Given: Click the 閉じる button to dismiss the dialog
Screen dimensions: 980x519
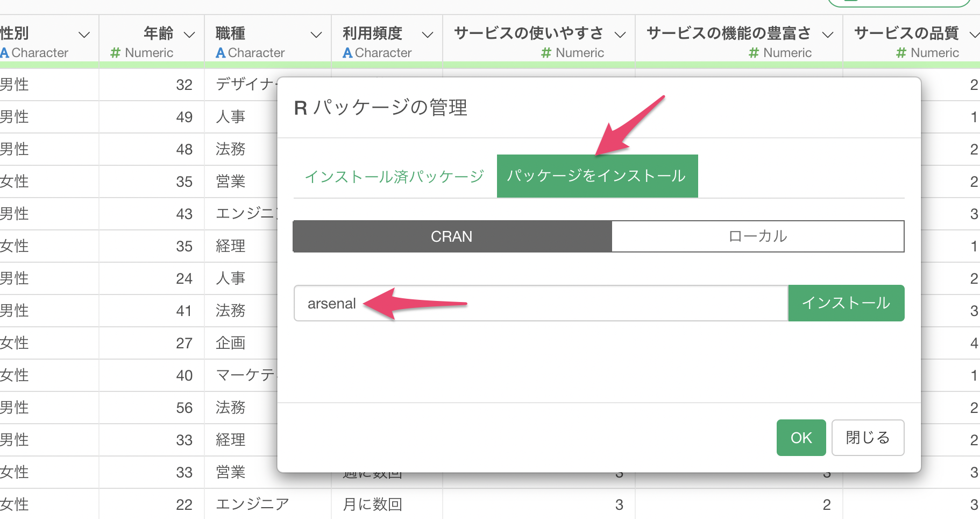Looking at the screenshot, I should click(867, 438).
